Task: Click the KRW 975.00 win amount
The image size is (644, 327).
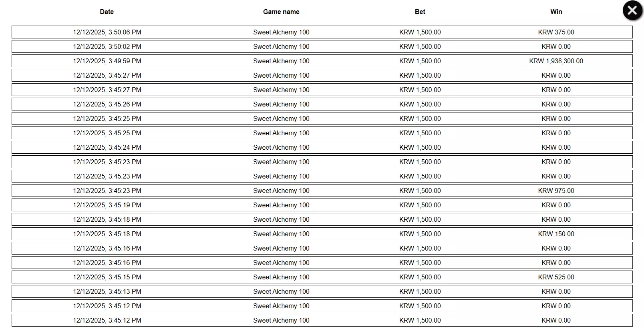Action: pyautogui.click(x=556, y=191)
